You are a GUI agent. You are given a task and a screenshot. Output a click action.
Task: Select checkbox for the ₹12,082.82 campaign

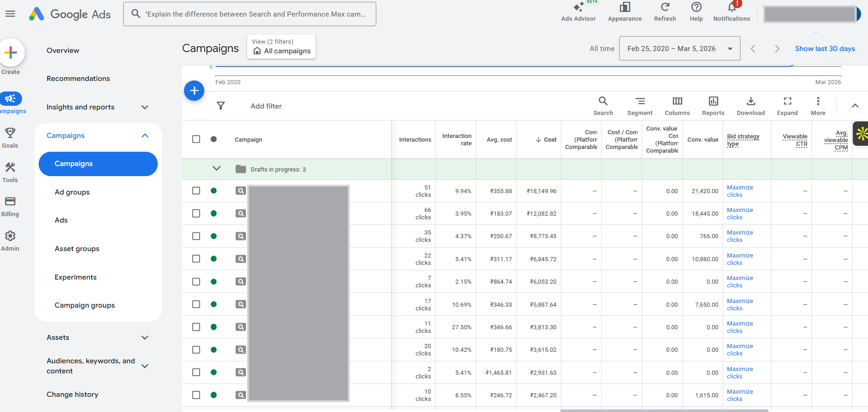(x=196, y=213)
